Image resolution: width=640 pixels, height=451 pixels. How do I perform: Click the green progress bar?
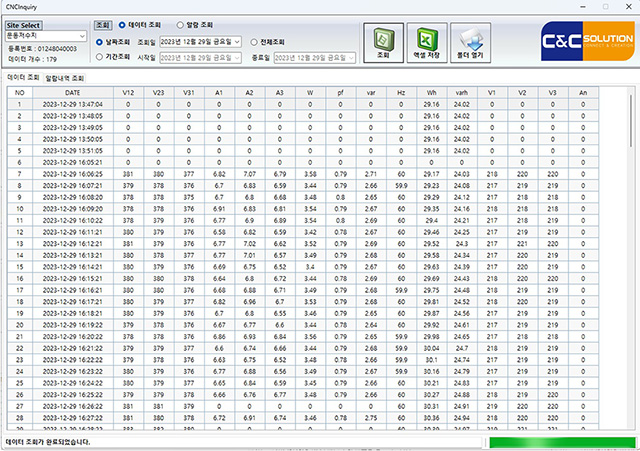pyautogui.click(x=557, y=440)
